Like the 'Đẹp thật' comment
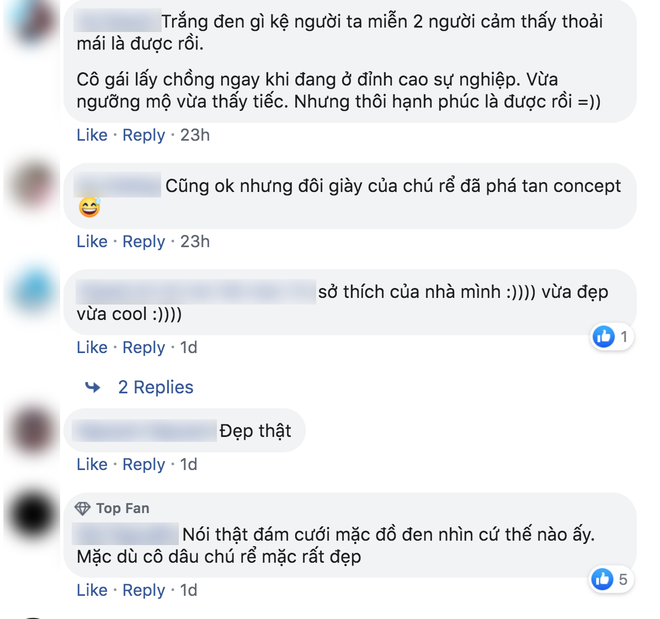 coord(92,464)
